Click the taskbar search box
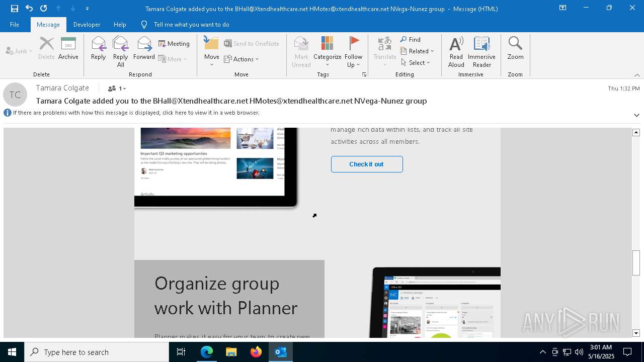 pos(97,352)
